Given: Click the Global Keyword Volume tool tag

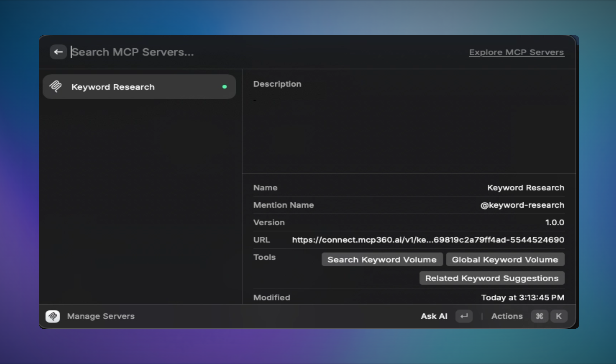Looking at the screenshot, I should (x=505, y=260).
